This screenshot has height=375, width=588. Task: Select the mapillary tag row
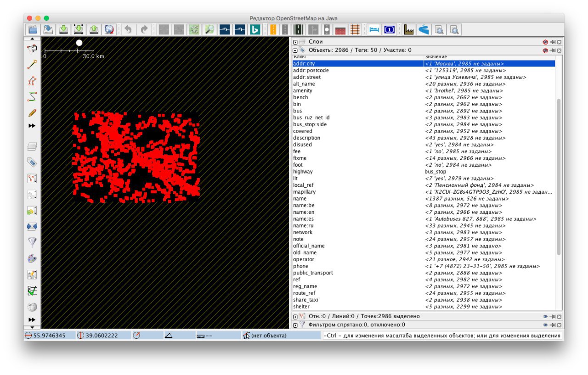click(424, 192)
